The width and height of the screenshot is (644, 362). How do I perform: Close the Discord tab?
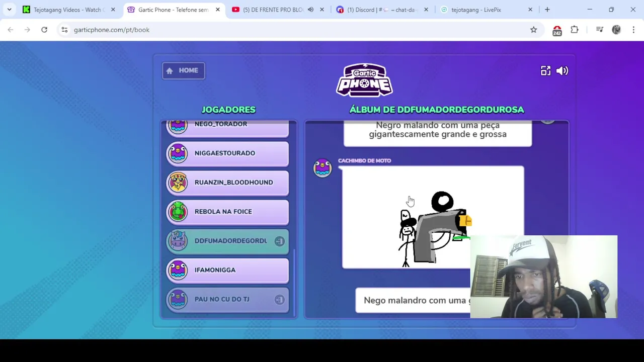click(426, 10)
